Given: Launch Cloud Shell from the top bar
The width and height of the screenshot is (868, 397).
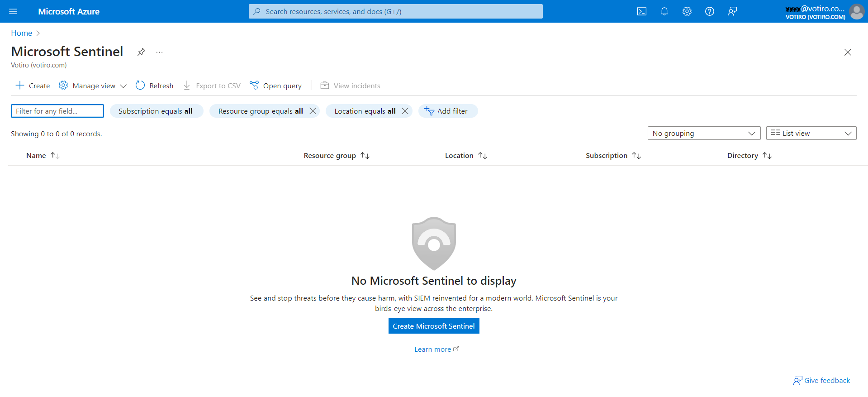Looking at the screenshot, I should click(x=641, y=11).
